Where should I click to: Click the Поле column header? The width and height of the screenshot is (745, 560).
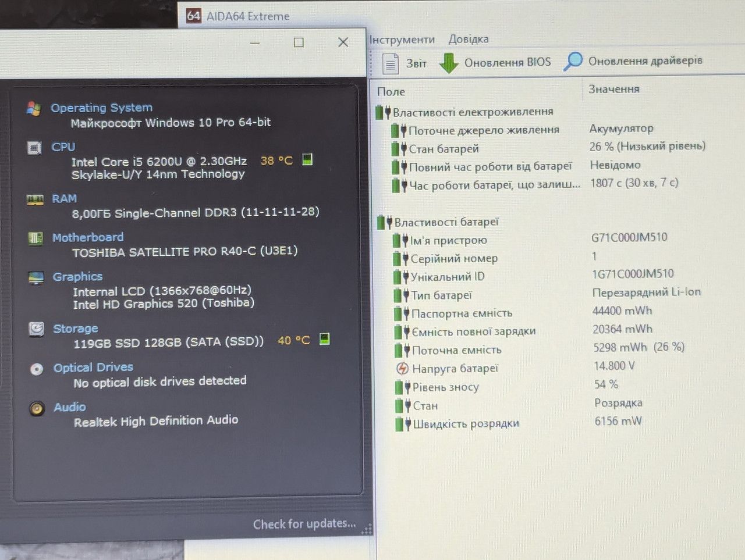[391, 92]
